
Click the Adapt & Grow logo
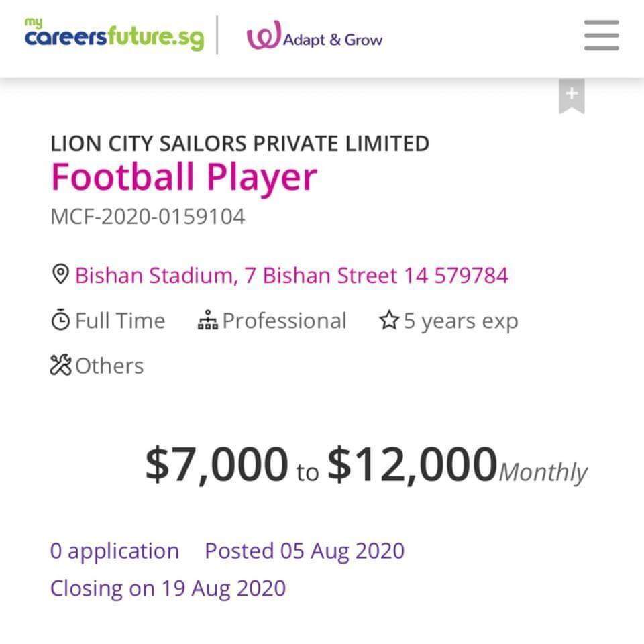pos(314,37)
